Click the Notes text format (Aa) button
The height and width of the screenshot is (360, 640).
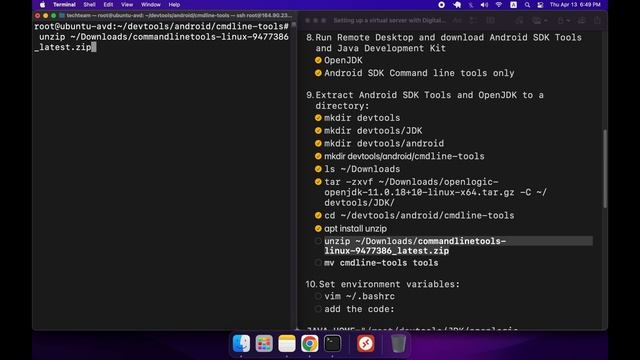(457, 20)
